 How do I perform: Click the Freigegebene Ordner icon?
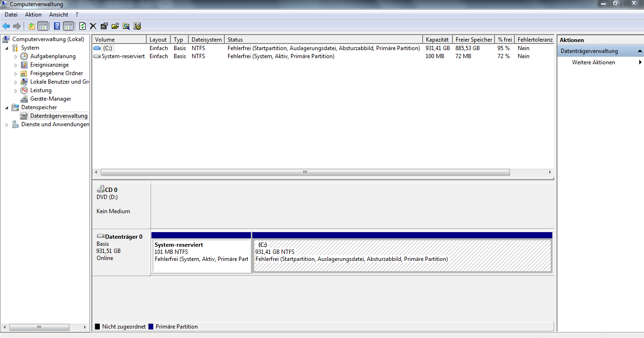tap(24, 73)
